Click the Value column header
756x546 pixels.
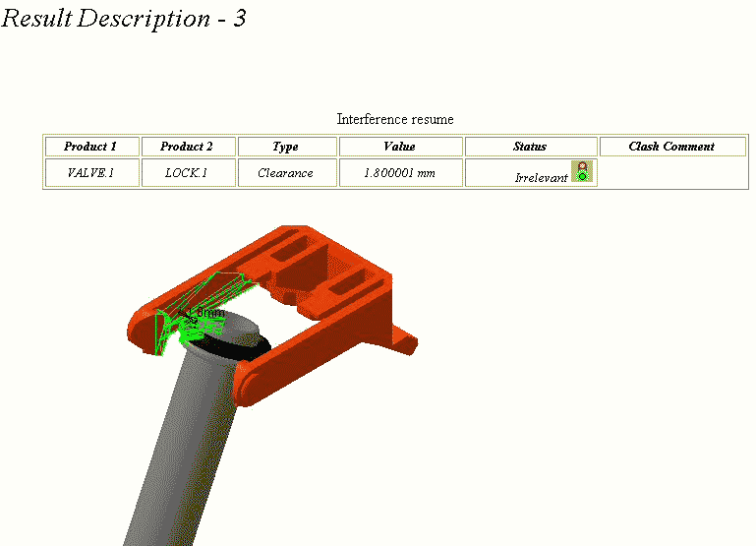click(399, 147)
